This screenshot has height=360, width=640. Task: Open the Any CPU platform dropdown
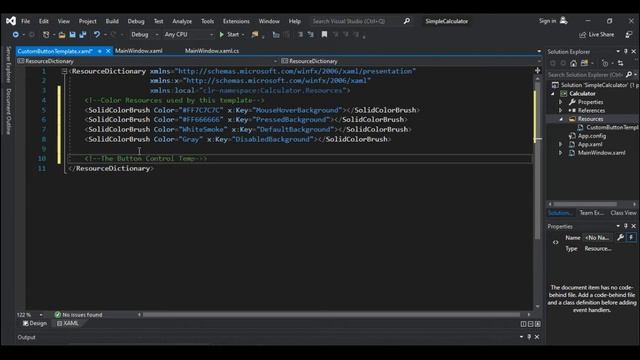click(x=188, y=35)
